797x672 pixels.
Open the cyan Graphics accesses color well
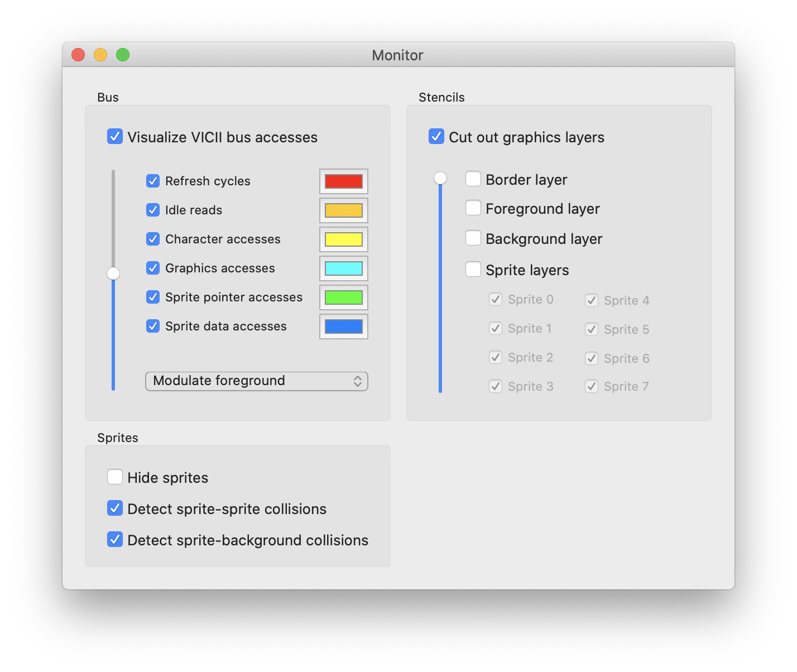[x=344, y=268]
